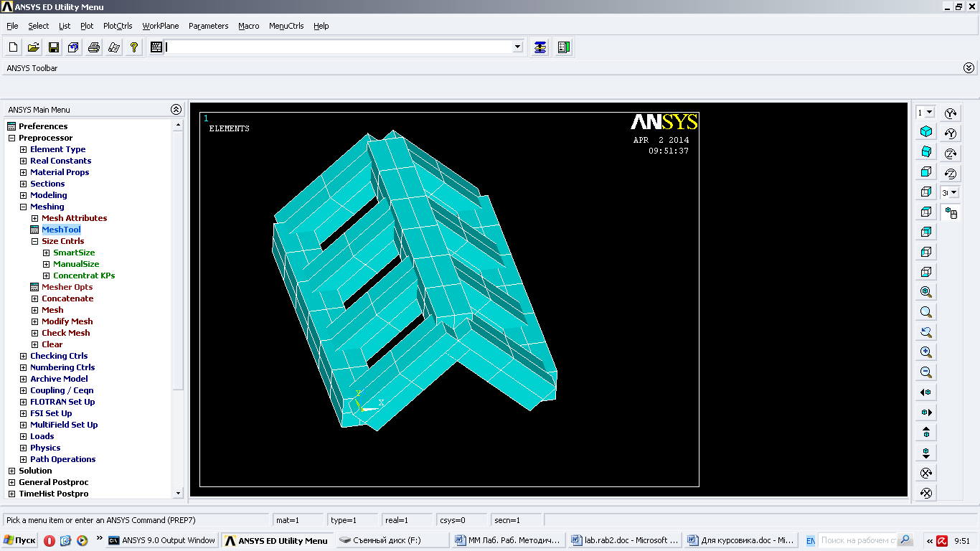
Task: Open the Select menu
Action: [x=39, y=26]
